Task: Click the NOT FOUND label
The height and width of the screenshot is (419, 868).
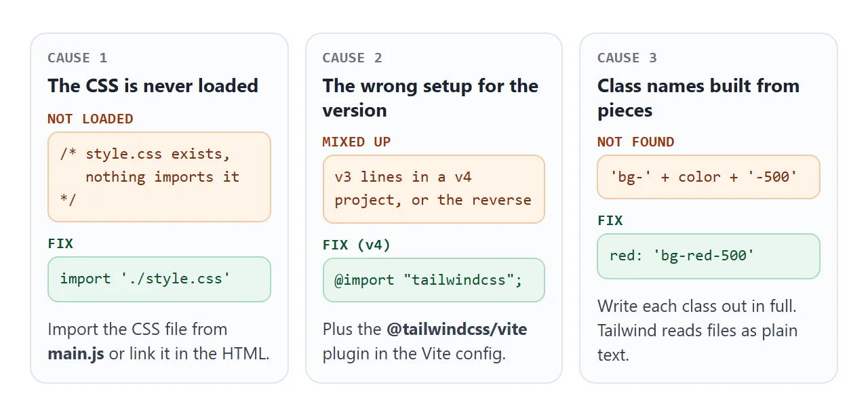Action: coord(635,142)
